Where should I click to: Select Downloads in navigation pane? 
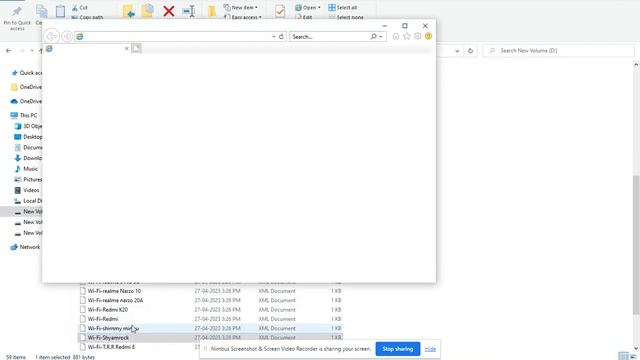[29, 158]
